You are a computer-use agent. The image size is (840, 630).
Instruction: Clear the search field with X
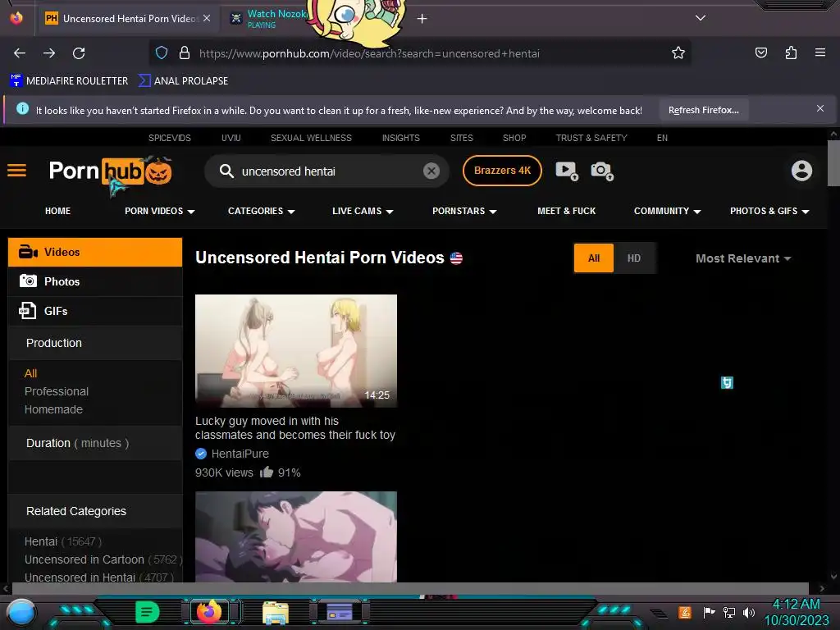click(x=431, y=171)
